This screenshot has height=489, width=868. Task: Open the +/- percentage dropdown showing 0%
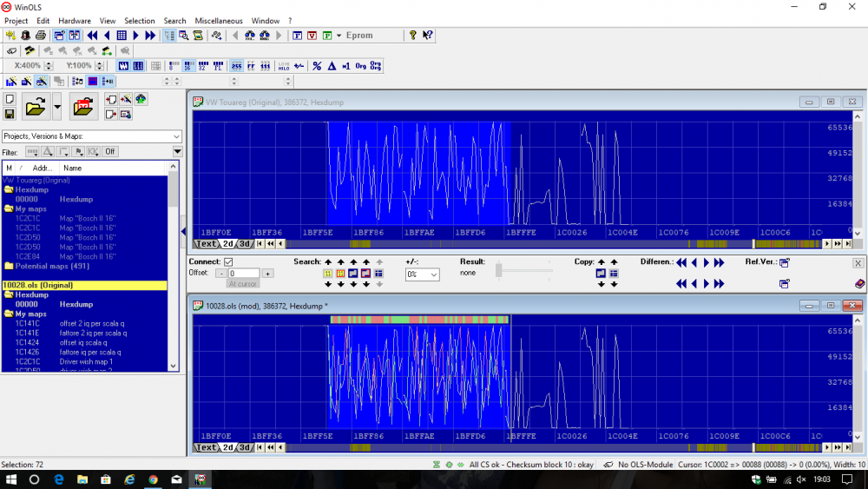(x=433, y=274)
